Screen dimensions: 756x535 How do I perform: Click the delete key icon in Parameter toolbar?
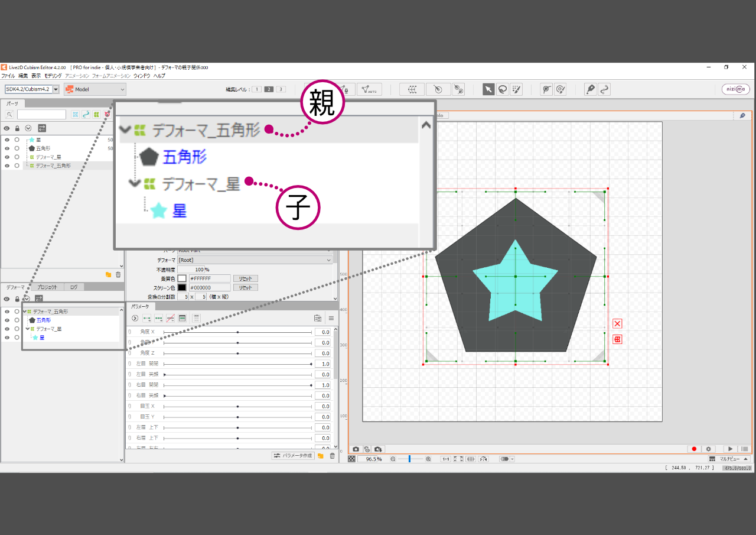[x=171, y=318]
